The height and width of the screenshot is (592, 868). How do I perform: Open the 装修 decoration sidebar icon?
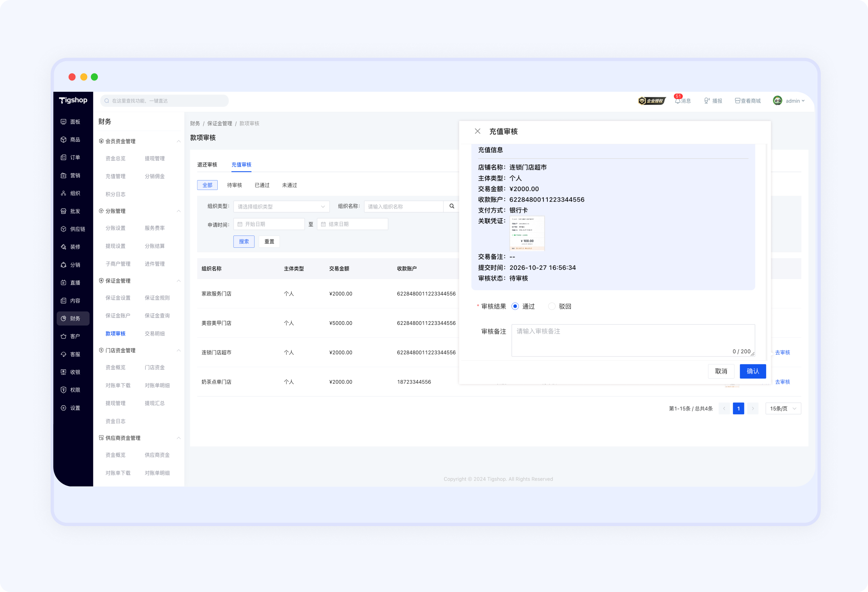[x=64, y=247]
